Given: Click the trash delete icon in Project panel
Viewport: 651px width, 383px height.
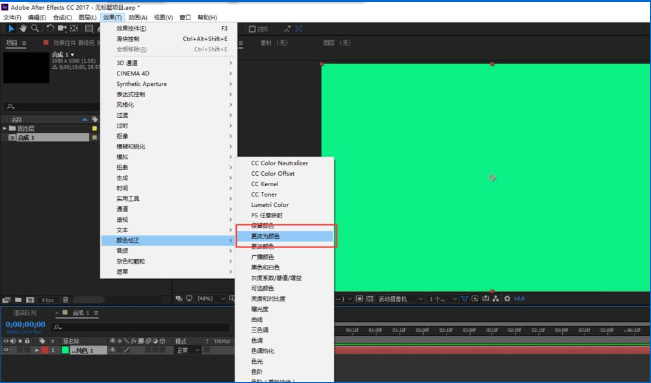Looking at the screenshot, I should pyautogui.click(x=65, y=300).
